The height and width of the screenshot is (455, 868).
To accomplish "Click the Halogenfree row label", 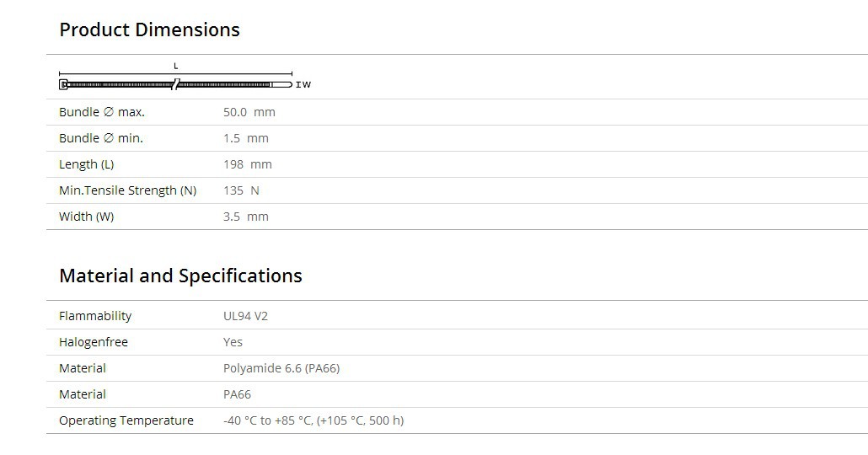I will tap(94, 342).
